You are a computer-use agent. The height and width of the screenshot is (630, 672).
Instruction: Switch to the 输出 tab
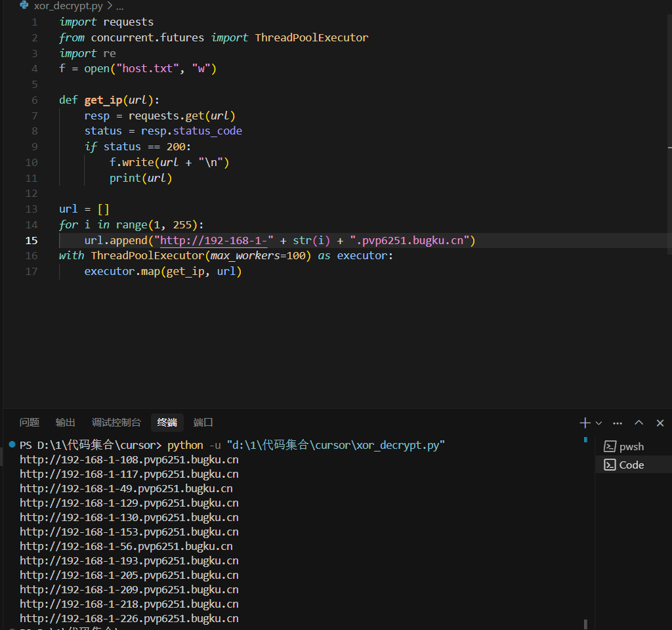point(65,423)
